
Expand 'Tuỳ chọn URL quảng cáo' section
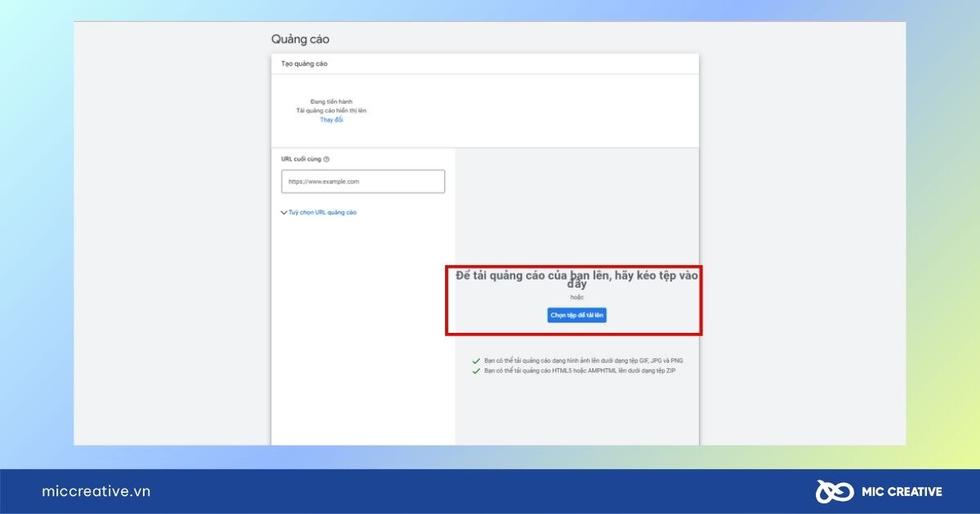point(318,212)
